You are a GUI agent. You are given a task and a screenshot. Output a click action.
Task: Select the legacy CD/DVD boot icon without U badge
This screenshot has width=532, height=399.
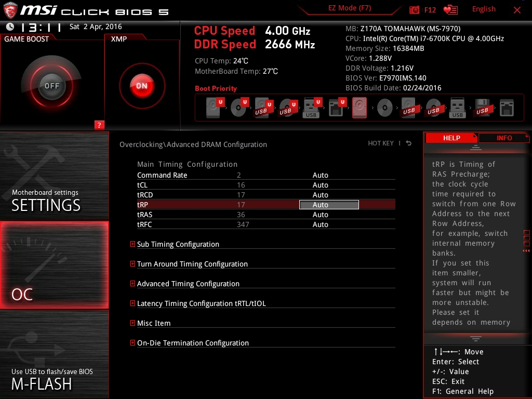(x=385, y=108)
